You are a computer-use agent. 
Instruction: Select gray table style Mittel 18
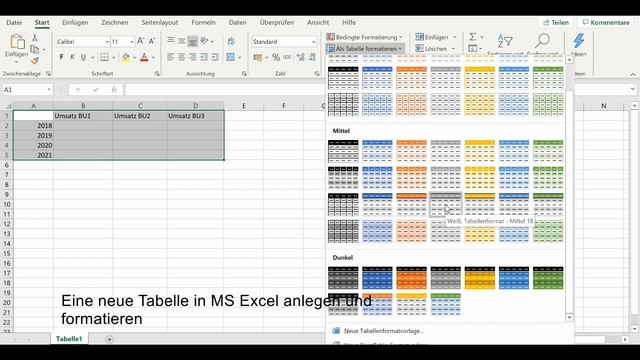click(x=445, y=204)
